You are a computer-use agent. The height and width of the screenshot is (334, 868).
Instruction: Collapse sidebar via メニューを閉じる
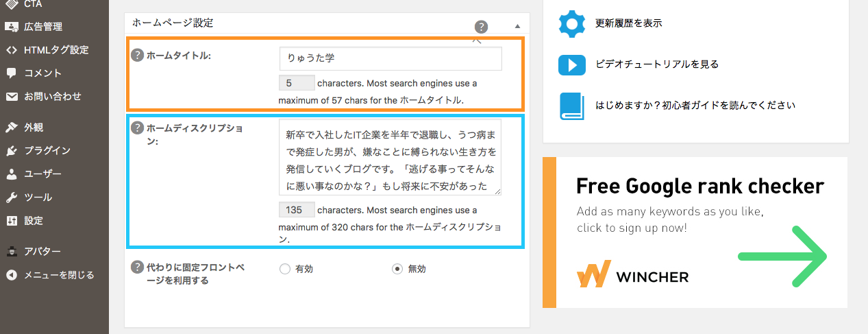[x=49, y=275]
